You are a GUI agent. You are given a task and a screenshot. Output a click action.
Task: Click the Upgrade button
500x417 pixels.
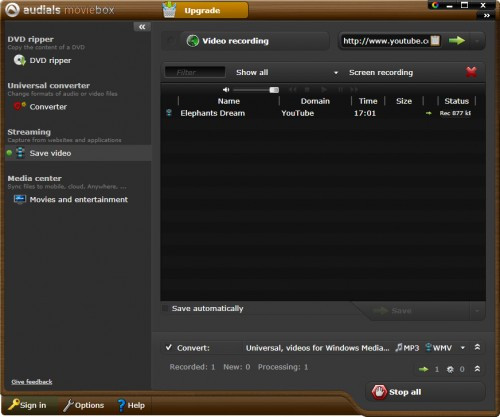click(205, 10)
